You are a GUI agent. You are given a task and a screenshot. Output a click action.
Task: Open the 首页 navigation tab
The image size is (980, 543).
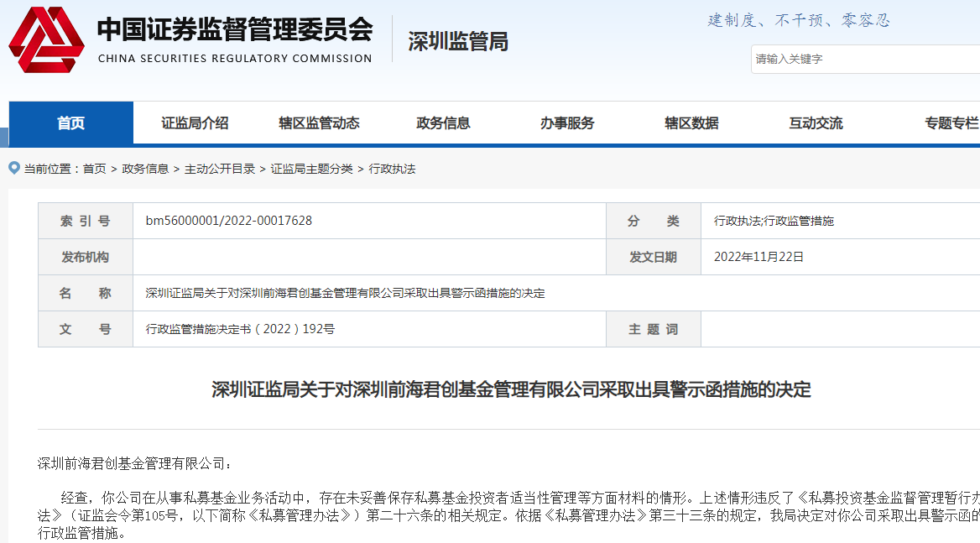pyautogui.click(x=70, y=123)
